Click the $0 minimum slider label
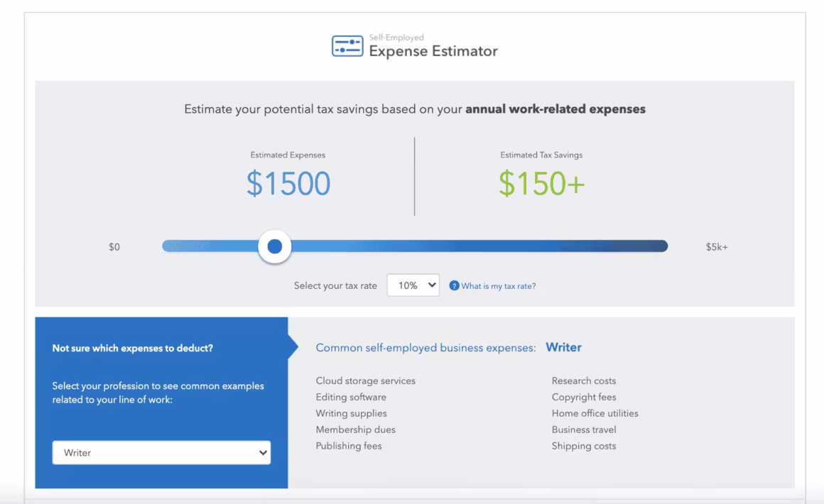Viewport: 824px width, 504px height. (x=114, y=247)
